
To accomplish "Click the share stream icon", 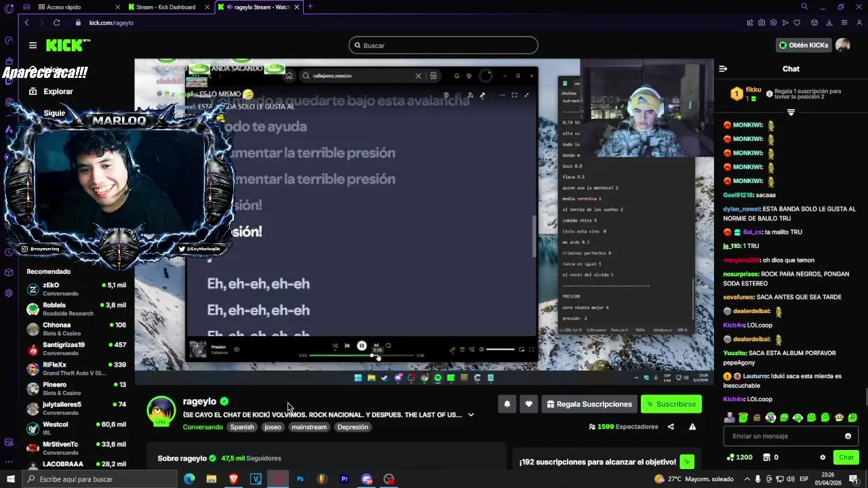I will 671,427.
